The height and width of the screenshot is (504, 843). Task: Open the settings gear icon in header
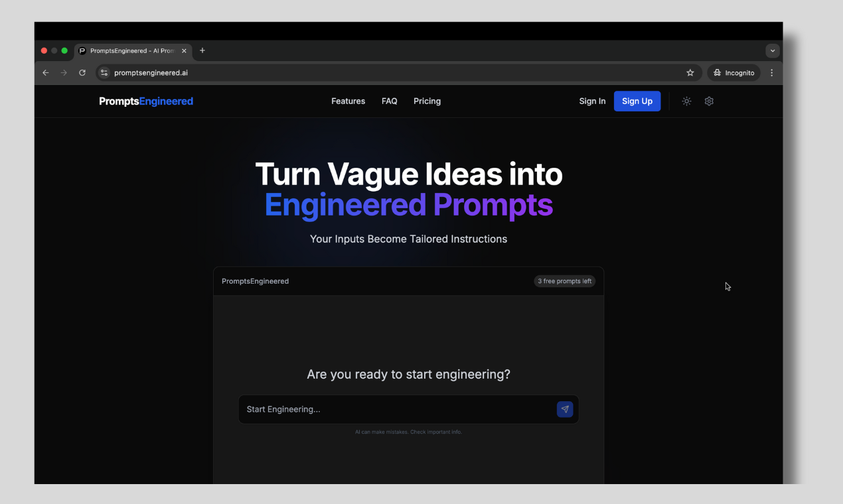click(709, 101)
